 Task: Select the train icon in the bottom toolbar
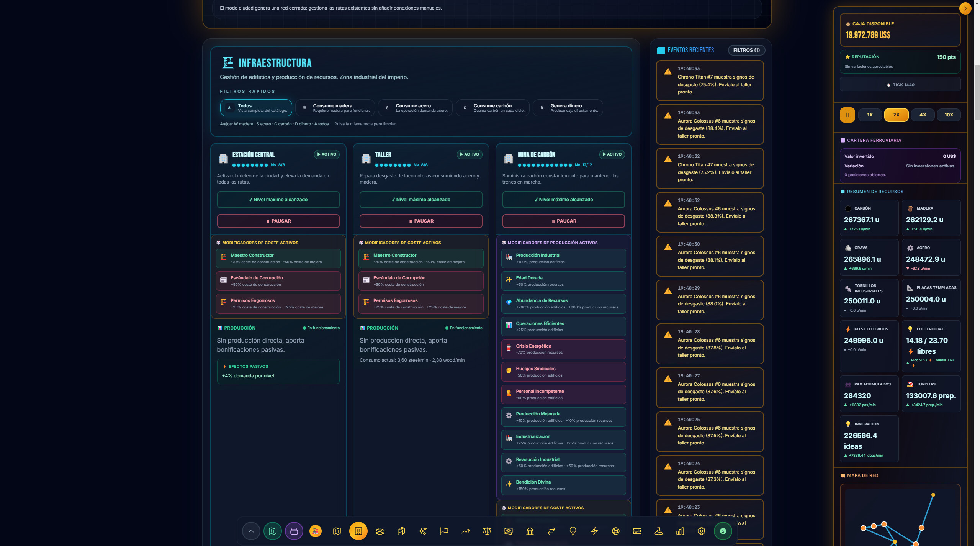click(x=315, y=531)
